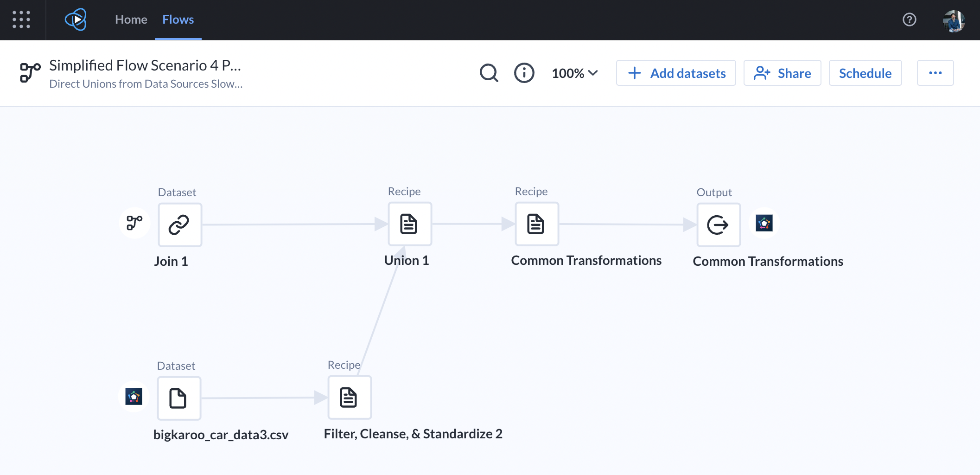Click the source badge beside bigkaroo_car_data3.csv

click(x=134, y=397)
